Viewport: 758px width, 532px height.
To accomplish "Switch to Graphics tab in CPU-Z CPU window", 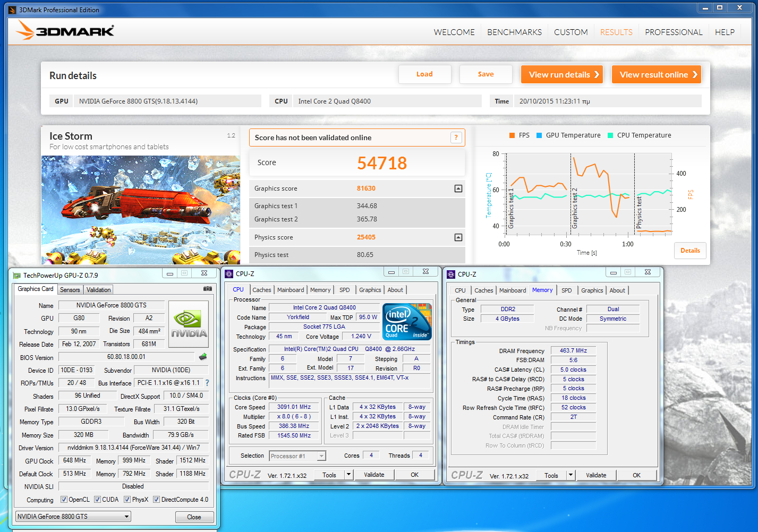I will (370, 290).
